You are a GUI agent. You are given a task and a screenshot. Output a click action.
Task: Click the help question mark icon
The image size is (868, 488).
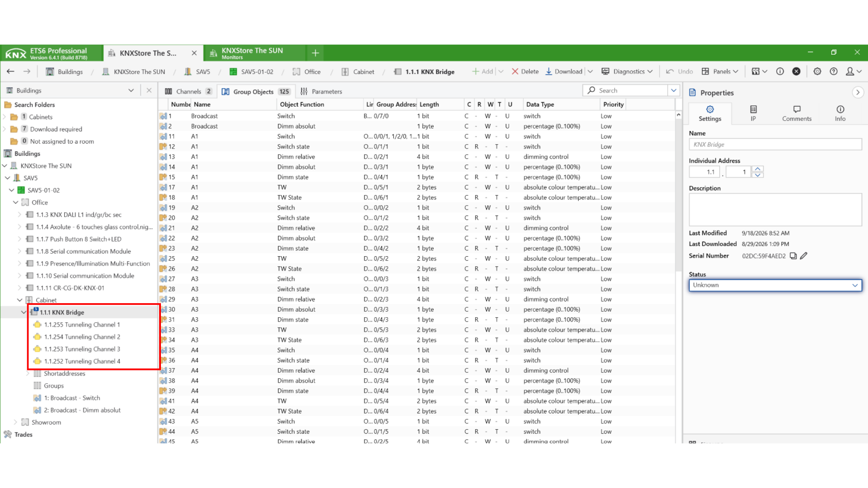[x=834, y=71]
